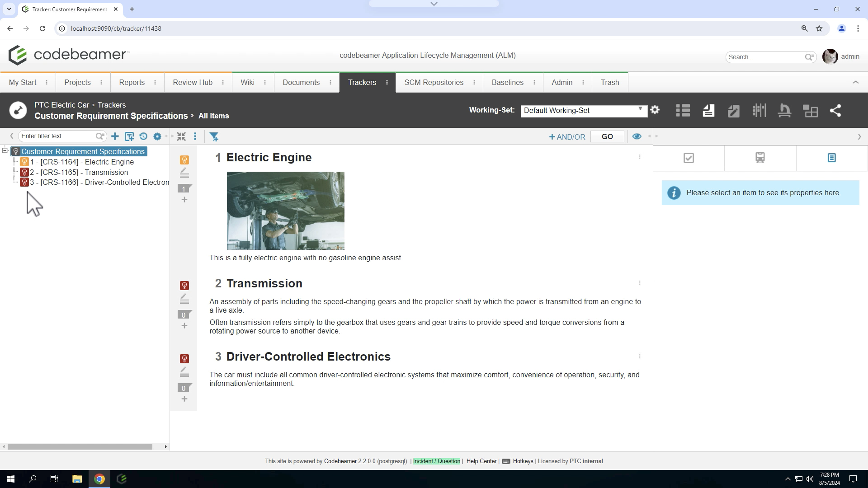Open the review/traceability microscope tool
This screenshot has width=868, height=488.
(x=784, y=110)
